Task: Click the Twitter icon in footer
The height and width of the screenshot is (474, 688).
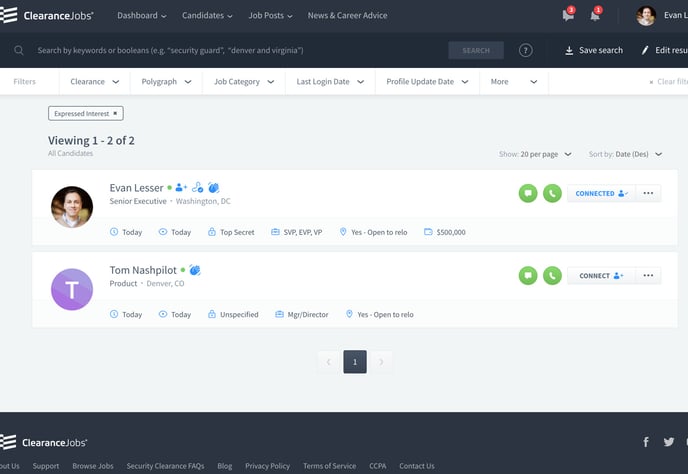Action: click(669, 442)
